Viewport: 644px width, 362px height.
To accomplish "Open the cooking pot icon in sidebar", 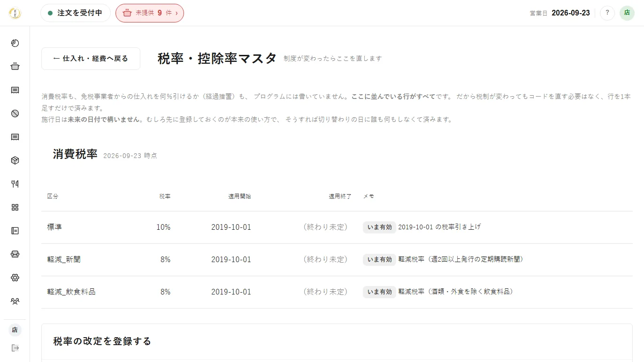I will pos(15,67).
